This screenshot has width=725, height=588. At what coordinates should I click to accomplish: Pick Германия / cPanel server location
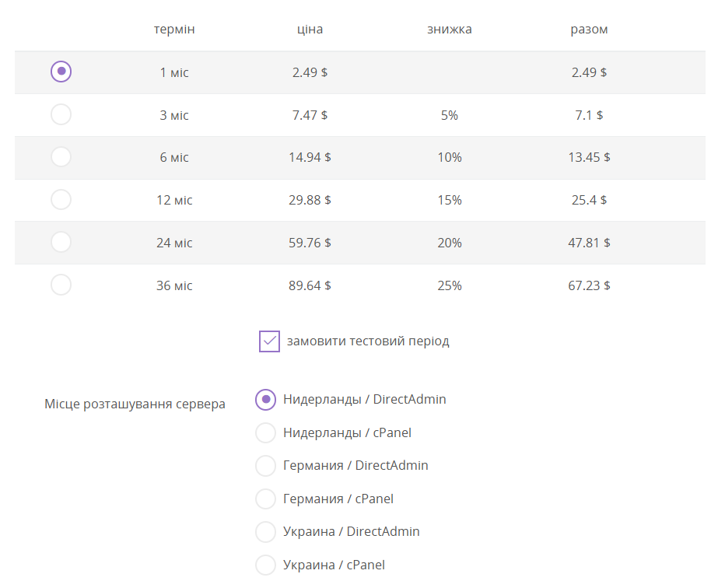tap(266, 499)
